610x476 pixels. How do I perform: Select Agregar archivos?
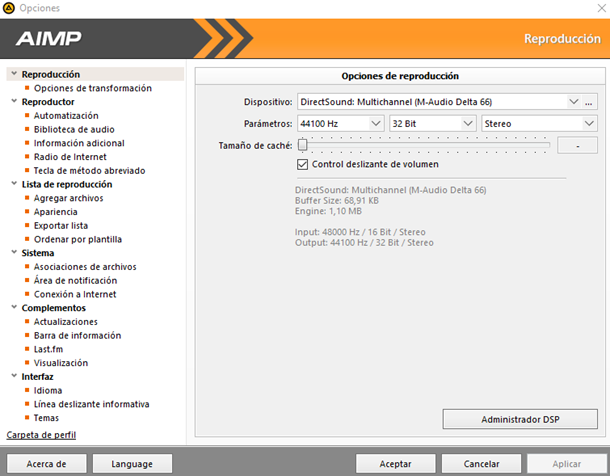coord(68,198)
